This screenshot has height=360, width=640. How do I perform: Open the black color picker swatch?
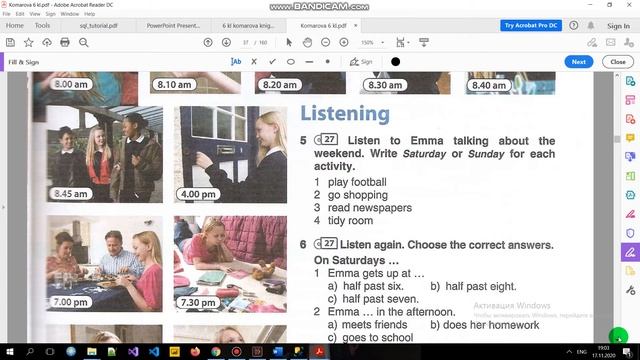click(395, 62)
